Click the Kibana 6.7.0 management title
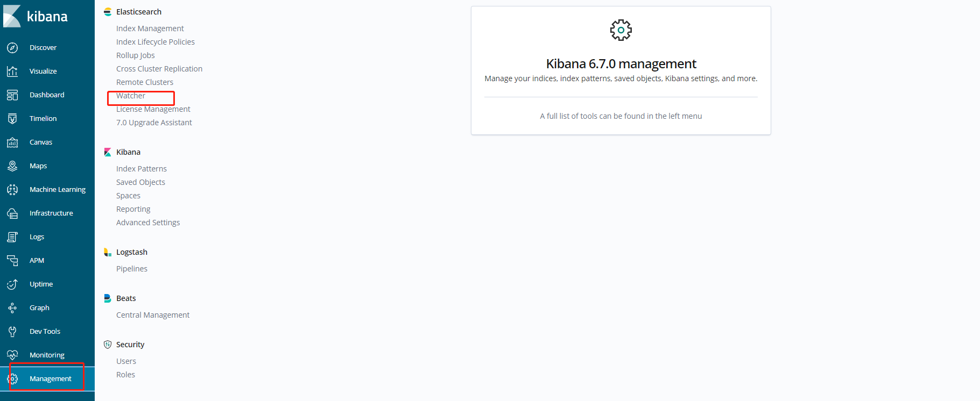This screenshot has width=980, height=401. tap(621, 64)
